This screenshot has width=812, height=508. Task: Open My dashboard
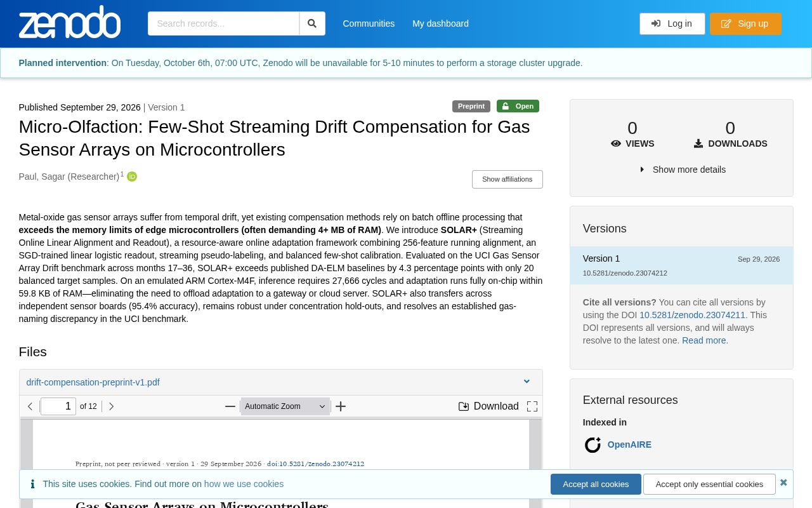click(x=440, y=23)
